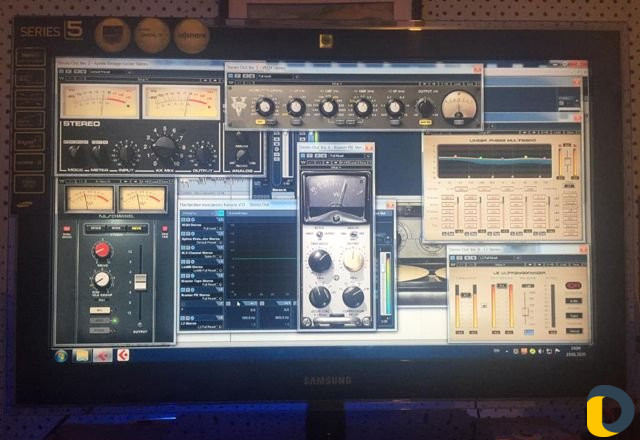Flip the MODE switch on Aphex exciter
Image resolution: width=640 pixels, height=440 pixels.
tap(73, 152)
